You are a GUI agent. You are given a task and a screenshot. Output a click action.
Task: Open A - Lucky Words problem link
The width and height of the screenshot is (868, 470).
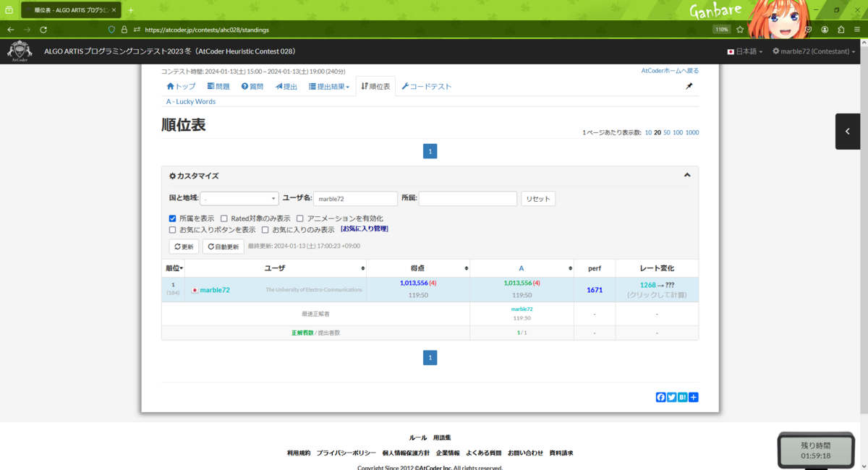click(x=191, y=102)
